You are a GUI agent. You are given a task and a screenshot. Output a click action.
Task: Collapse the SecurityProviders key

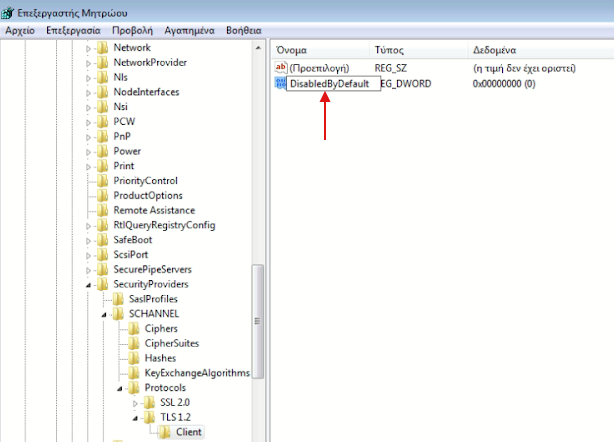[x=89, y=284]
